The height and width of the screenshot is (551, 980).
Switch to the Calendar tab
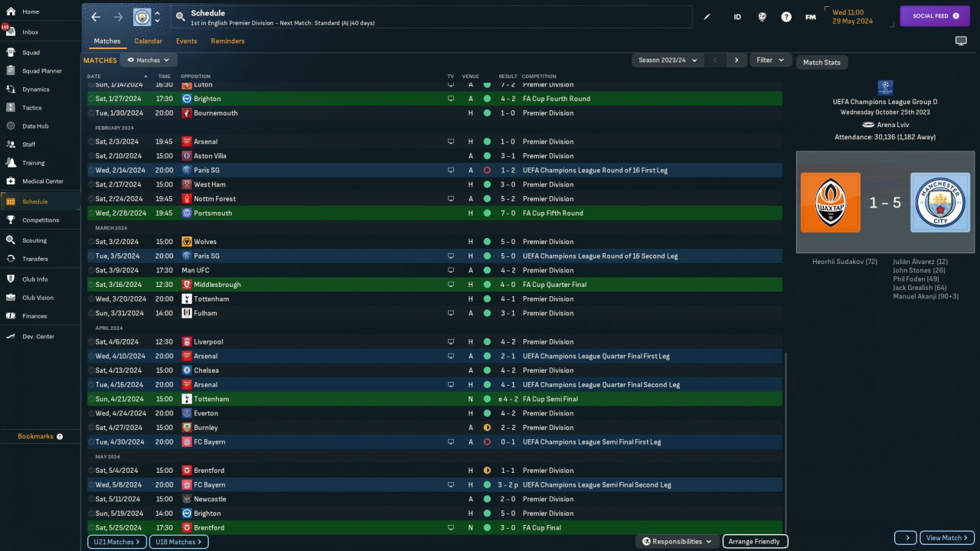pyautogui.click(x=149, y=41)
